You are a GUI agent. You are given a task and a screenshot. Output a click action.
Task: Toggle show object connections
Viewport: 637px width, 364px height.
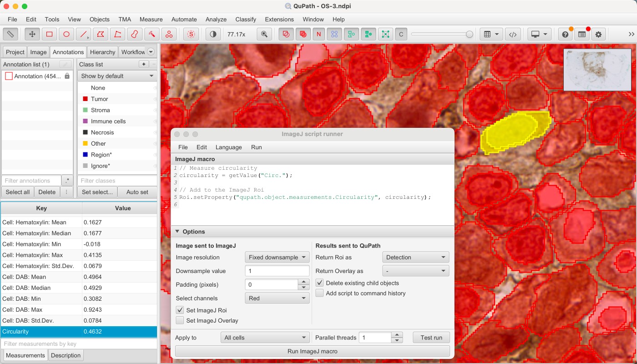point(385,34)
